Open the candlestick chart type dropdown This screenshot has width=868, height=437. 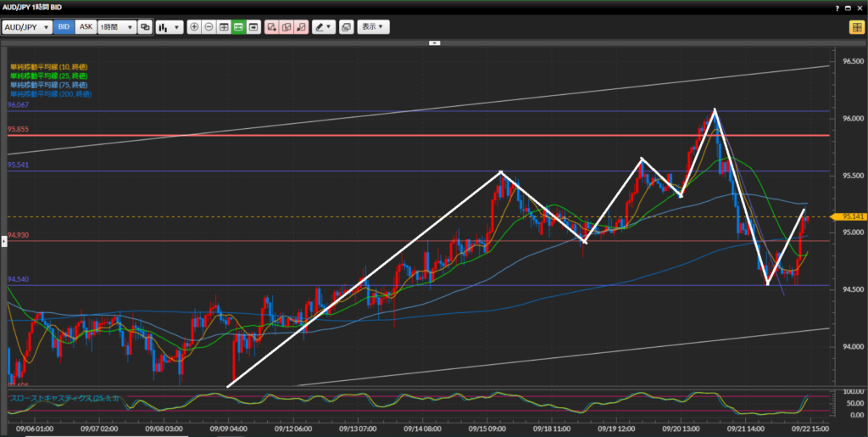[x=170, y=27]
